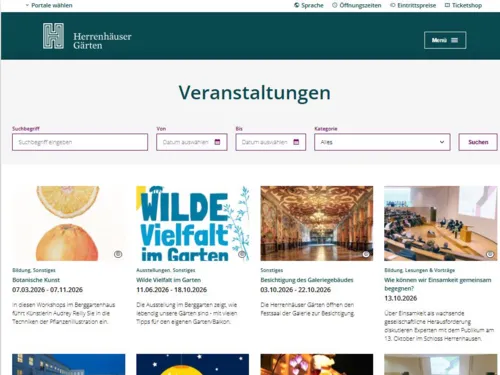
Task: Open the Von calendar picker icon
Action: pyautogui.click(x=217, y=142)
